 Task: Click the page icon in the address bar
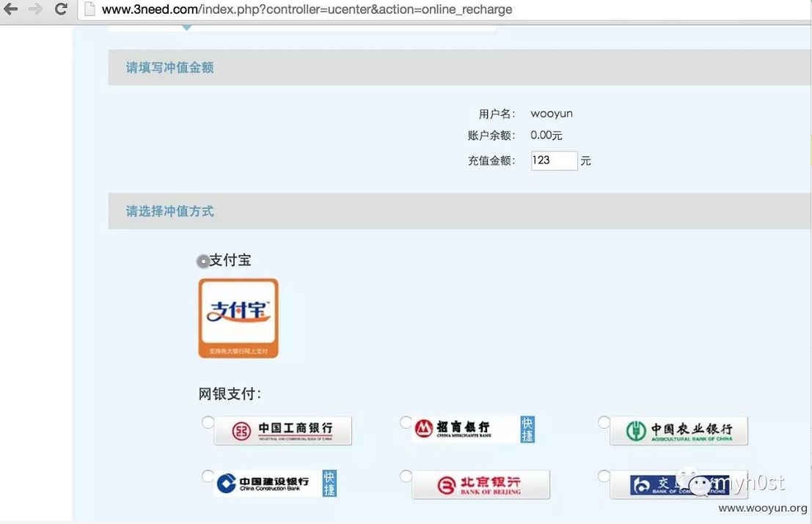pos(88,10)
